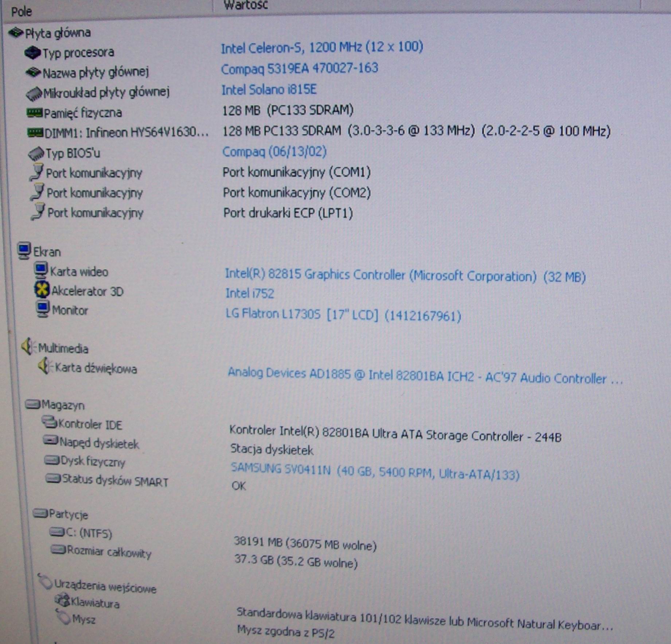Image resolution: width=671 pixels, height=644 pixels.
Task: Click the Ekran section monitor icon
Action: [24, 251]
